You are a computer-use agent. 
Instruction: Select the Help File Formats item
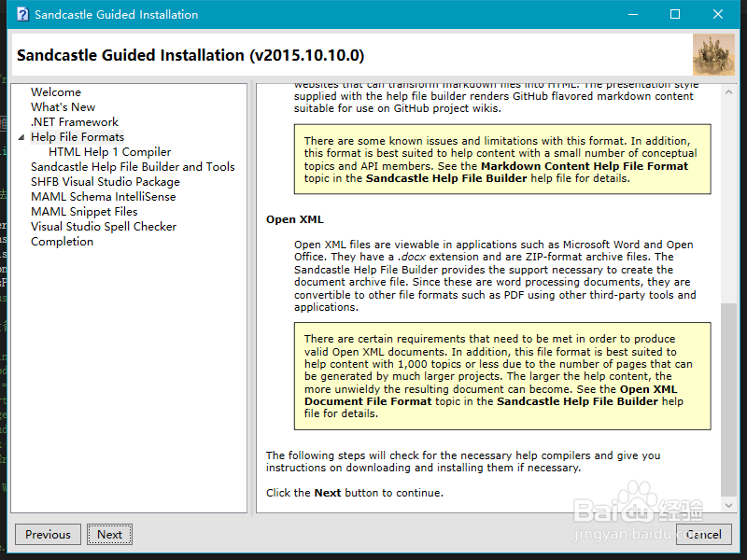(78, 137)
